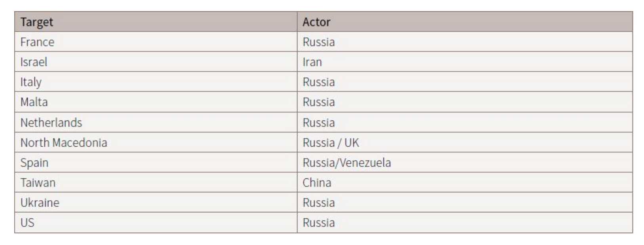
Task: Select Russia actor cell in the US row
Action: 319,222
